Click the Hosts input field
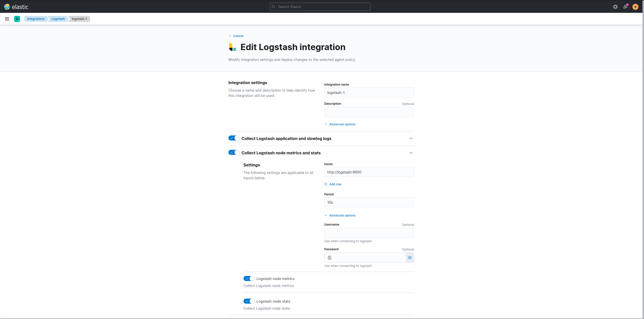Screen dimensions: 644x319 369,172
